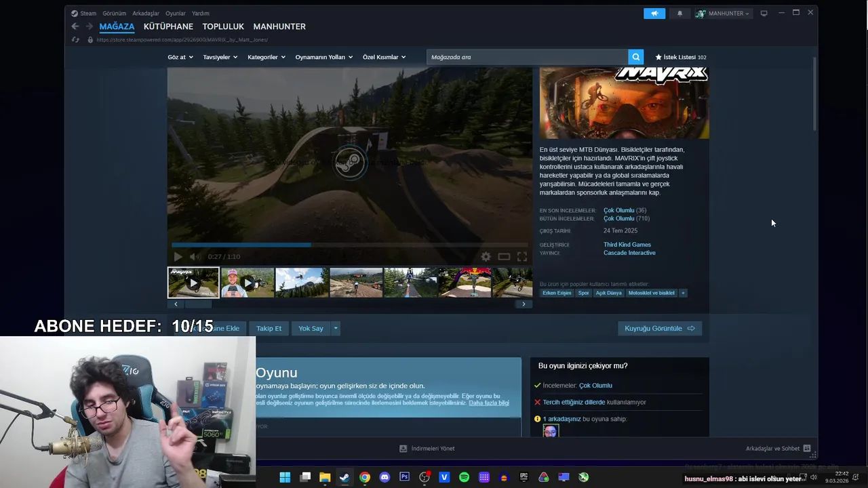Click Kuyruğu Görüntüle button
Screen dimensions: 868x488
point(659,328)
